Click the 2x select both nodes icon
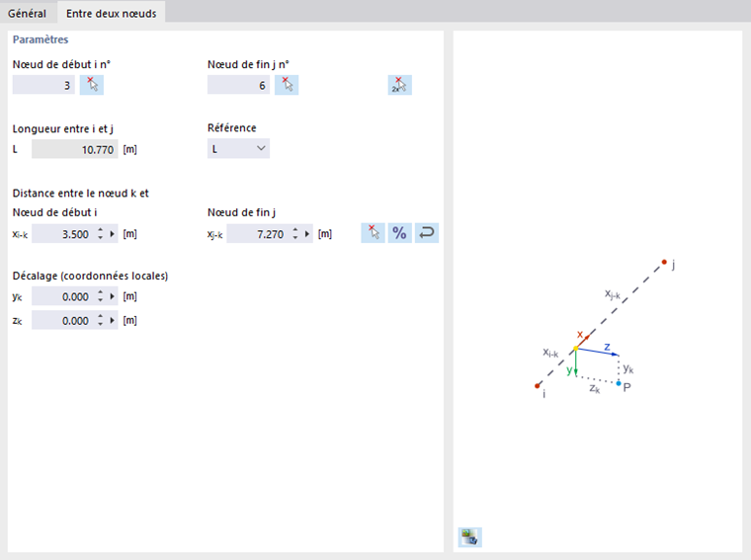This screenshot has width=751, height=560. 400,85
